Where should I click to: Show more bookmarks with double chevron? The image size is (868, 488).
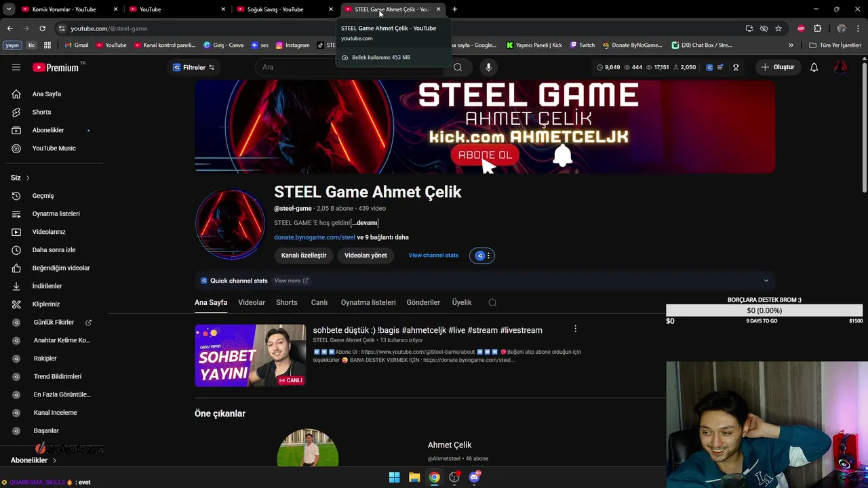point(791,45)
